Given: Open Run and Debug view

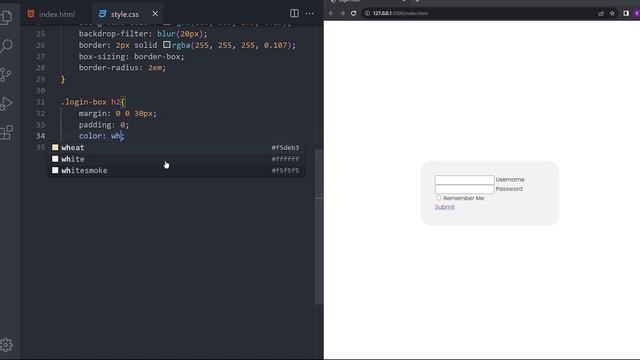Looking at the screenshot, I should pyautogui.click(x=7, y=104).
